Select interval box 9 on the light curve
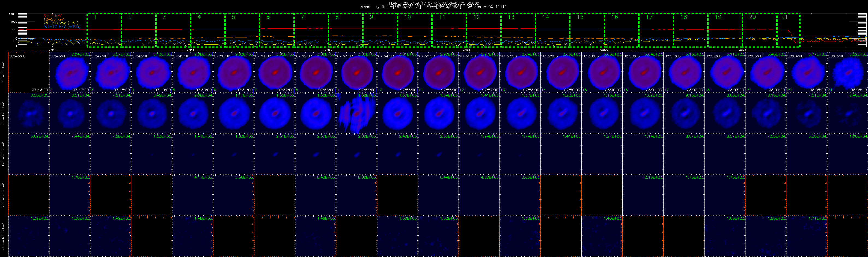The height and width of the screenshot is (257, 868). tap(380, 30)
